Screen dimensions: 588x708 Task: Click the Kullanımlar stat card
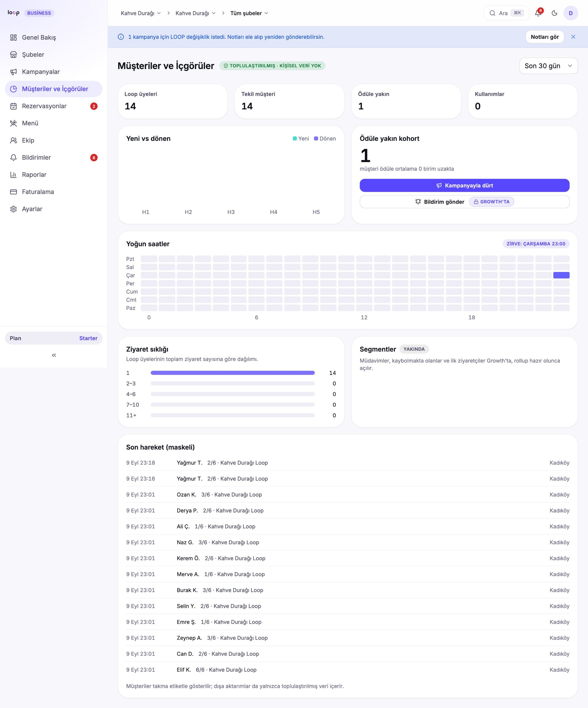pos(523,101)
